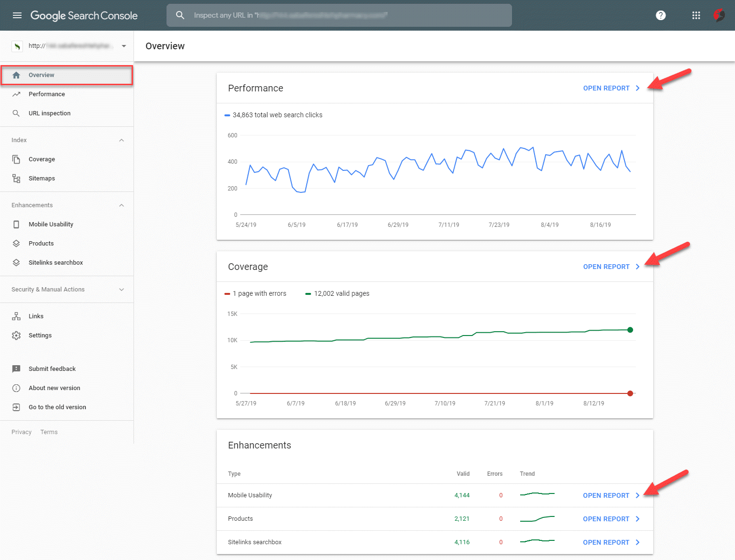Screen dimensions: 735x560
Task: Expand Security & Manual Actions
Action: point(122,289)
